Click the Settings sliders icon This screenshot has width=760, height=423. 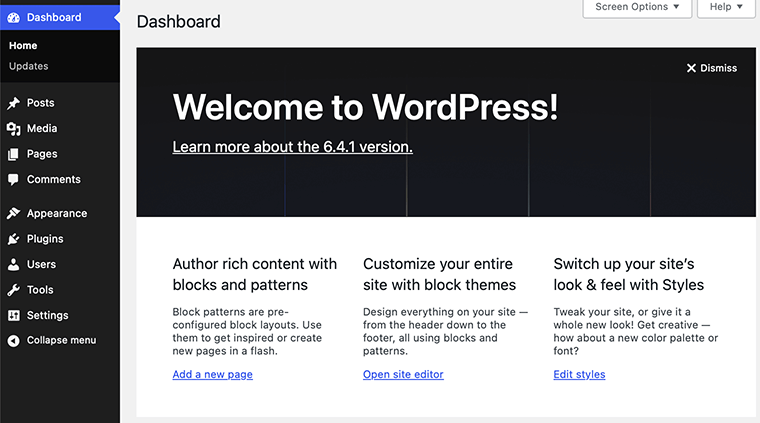(14, 315)
